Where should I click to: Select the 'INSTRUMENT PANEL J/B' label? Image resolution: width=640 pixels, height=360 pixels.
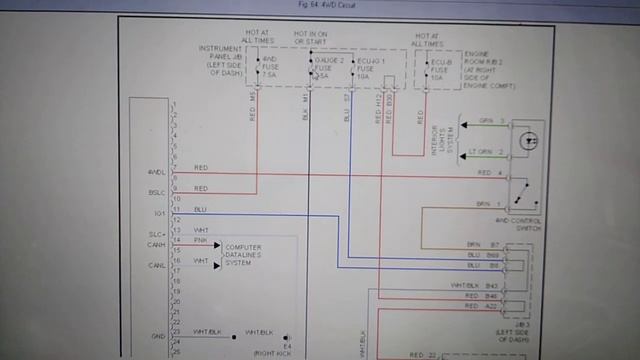(220, 52)
